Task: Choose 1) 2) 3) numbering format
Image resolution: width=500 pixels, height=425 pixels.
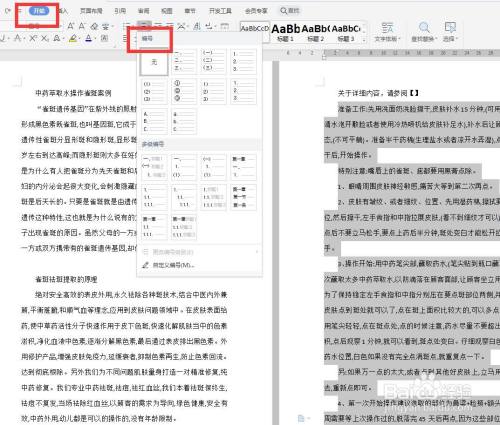Action: [213, 92]
